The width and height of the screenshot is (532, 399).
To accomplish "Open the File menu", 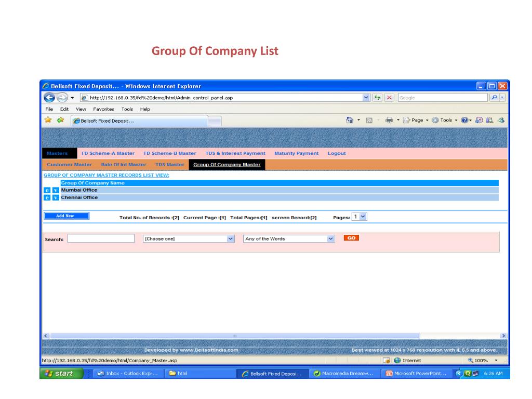I will pyautogui.click(x=49, y=109).
